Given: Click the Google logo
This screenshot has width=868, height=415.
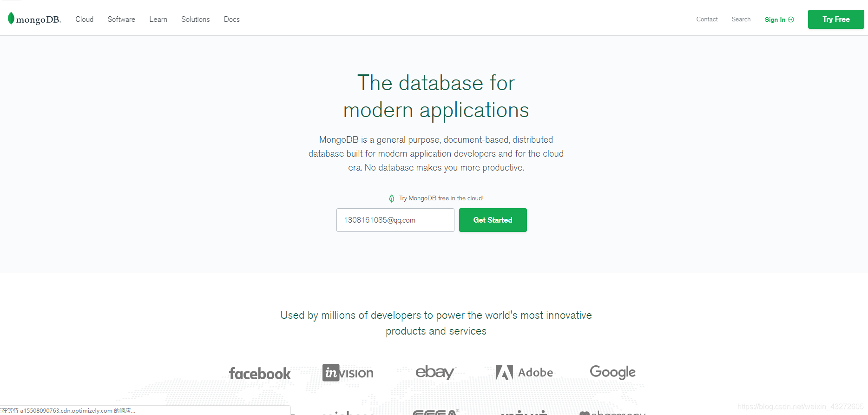Looking at the screenshot, I should coord(612,372).
